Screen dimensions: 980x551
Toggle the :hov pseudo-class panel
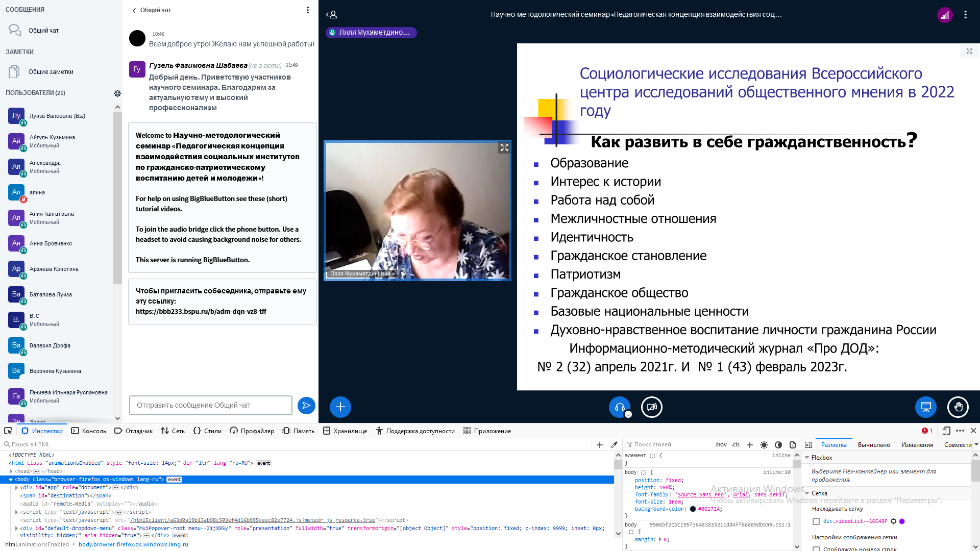(721, 444)
